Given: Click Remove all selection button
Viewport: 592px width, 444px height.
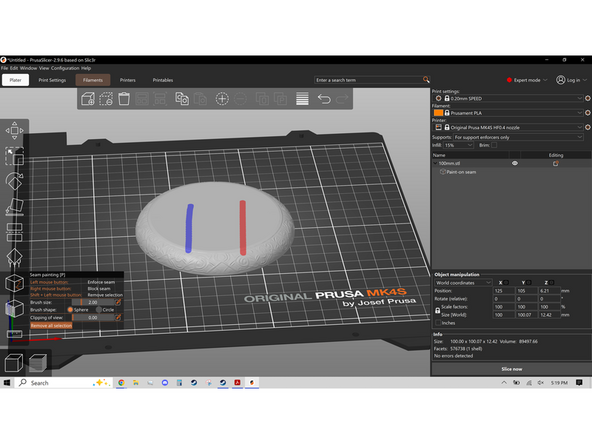Looking at the screenshot, I should pos(51,325).
